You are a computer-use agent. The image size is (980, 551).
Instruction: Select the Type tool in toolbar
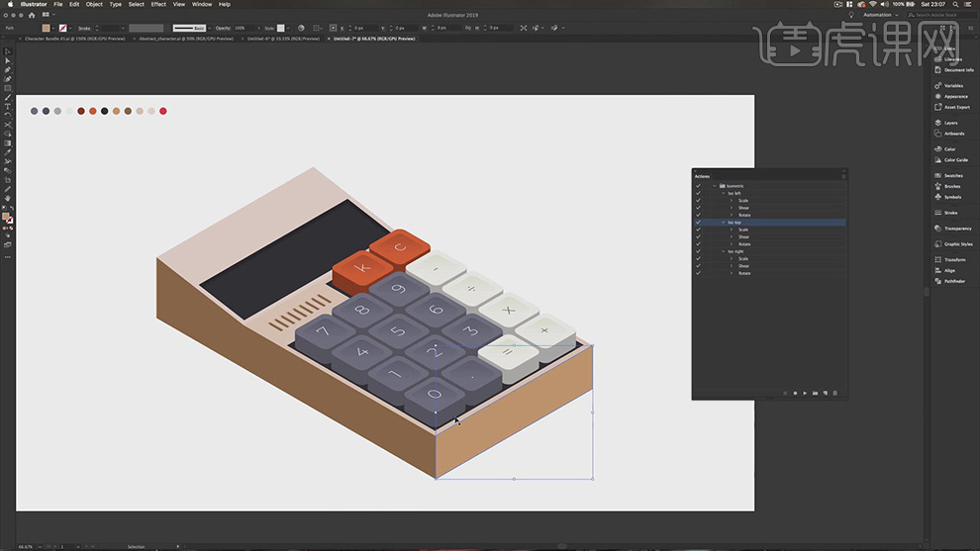tap(8, 107)
